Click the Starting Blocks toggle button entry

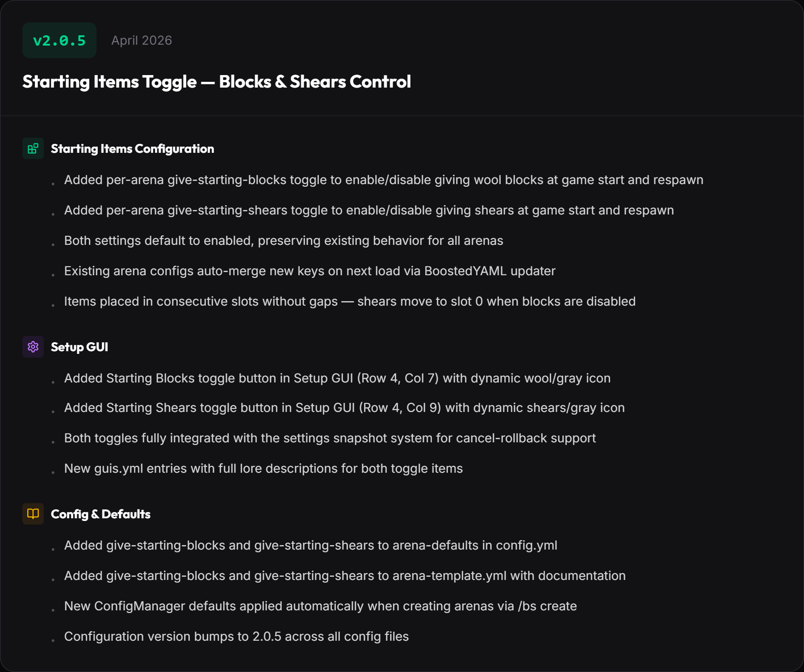337,378
